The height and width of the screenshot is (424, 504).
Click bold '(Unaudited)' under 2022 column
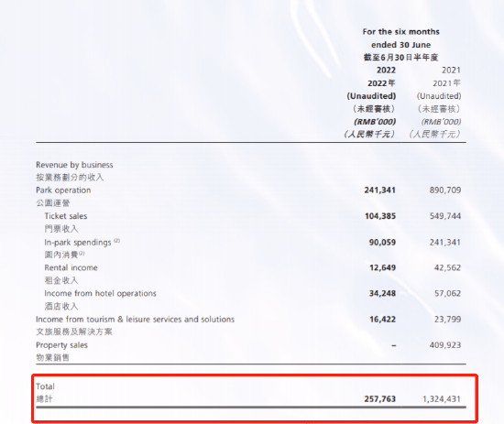pyautogui.click(x=371, y=96)
